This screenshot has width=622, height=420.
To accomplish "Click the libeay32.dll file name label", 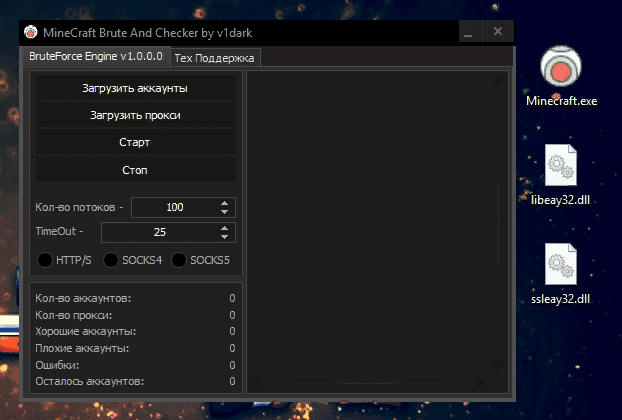I will coord(561,200).
